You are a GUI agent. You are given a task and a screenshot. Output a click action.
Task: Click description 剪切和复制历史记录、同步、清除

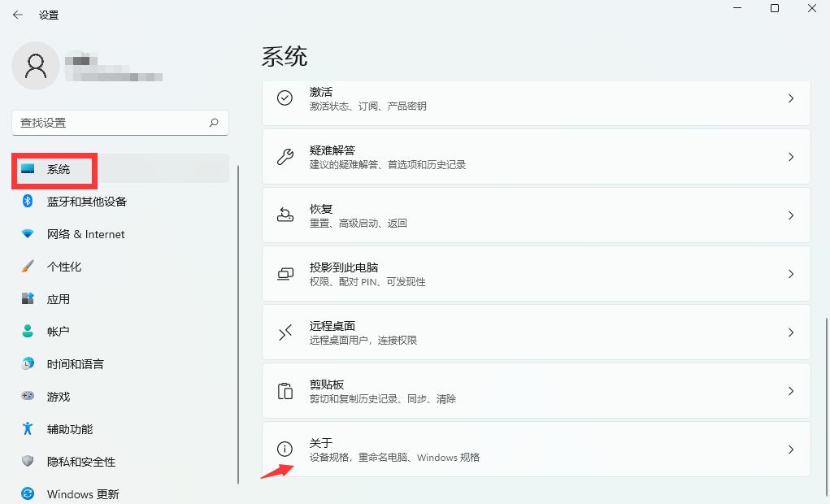tap(383, 398)
